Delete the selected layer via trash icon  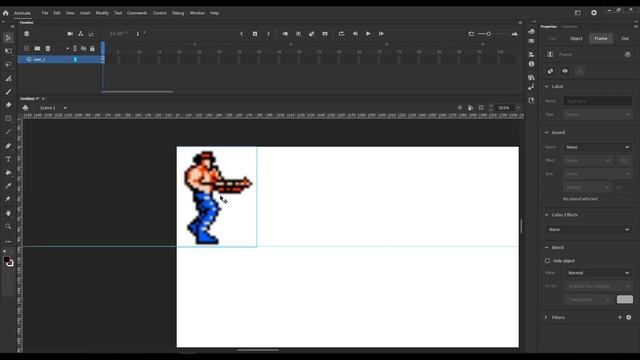point(48,49)
